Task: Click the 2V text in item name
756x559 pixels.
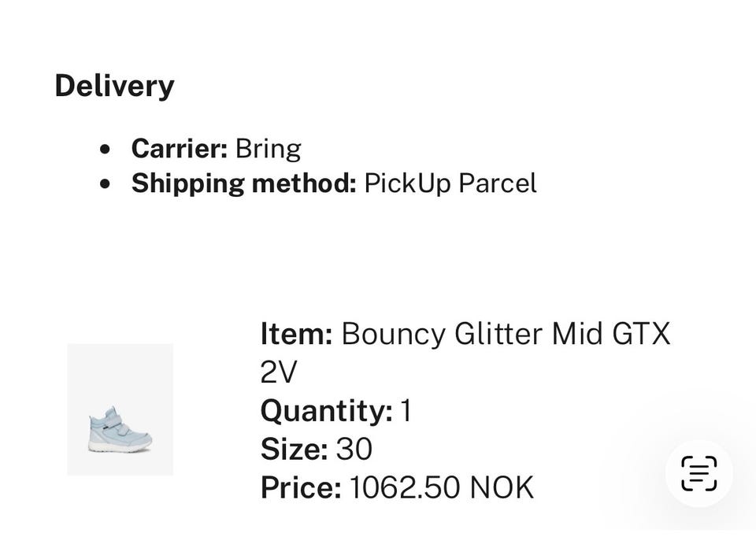Action: pos(279,372)
